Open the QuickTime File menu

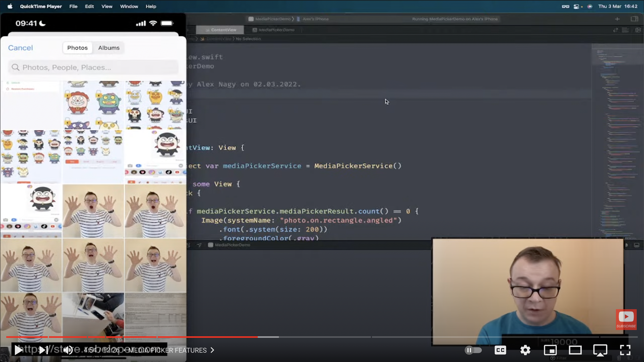(73, 6)
